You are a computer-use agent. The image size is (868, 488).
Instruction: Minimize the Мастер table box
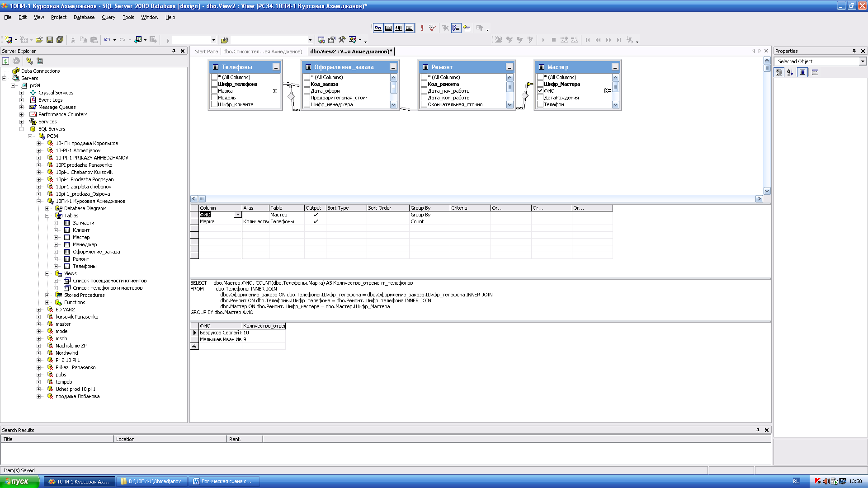click(x=615, y=67)
